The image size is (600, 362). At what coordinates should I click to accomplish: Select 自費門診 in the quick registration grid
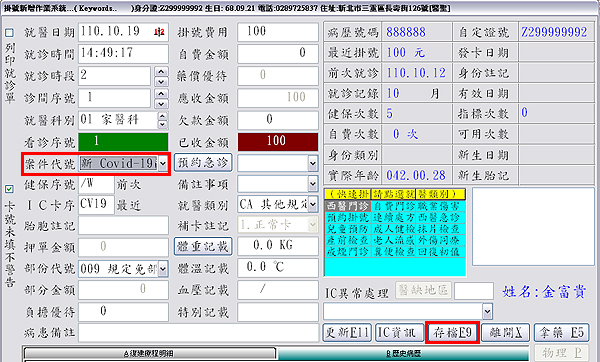pyautogui.click(x=393, y=206)
